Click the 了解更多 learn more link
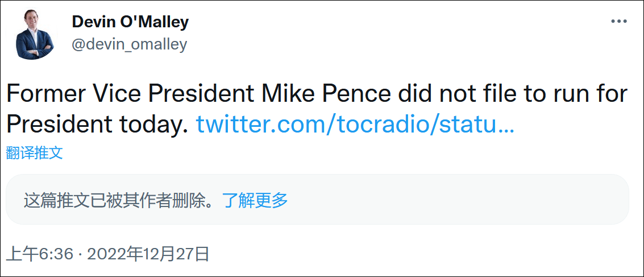 point(255,200)
